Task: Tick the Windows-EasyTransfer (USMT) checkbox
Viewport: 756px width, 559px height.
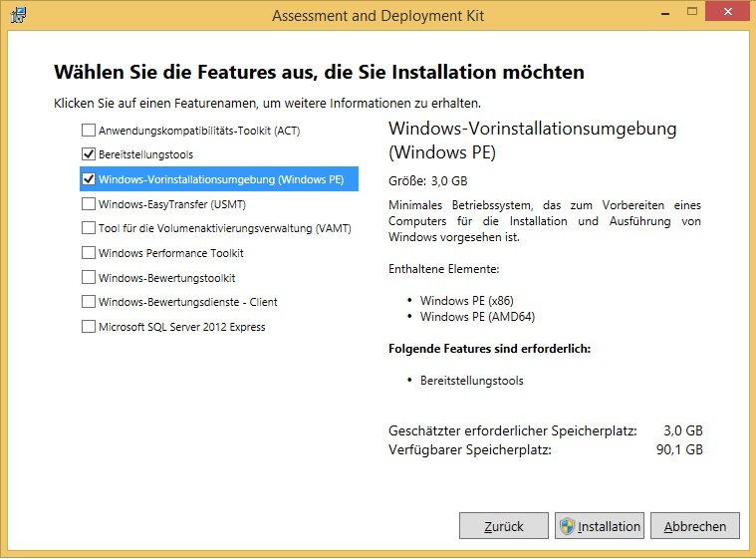Action: point(89,204)
